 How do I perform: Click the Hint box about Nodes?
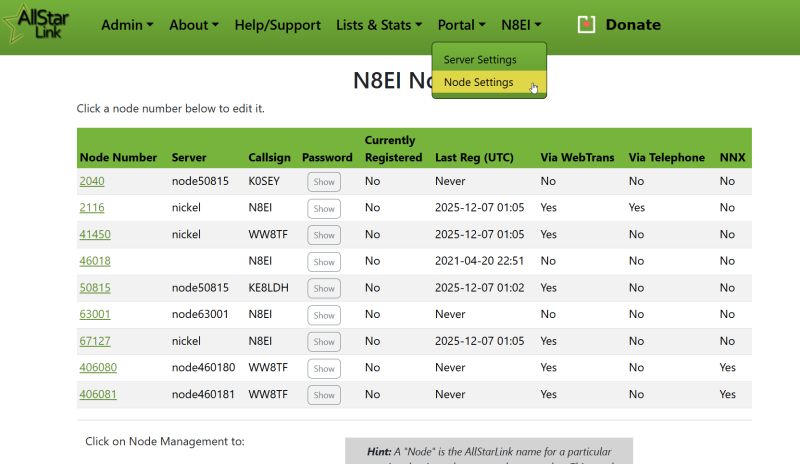click(x=489, y=451)
